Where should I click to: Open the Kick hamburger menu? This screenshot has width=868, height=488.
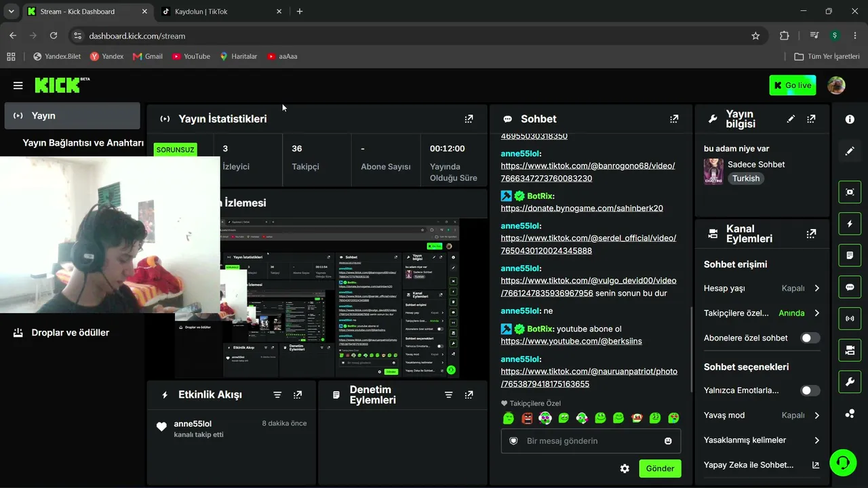click(18, 85)
